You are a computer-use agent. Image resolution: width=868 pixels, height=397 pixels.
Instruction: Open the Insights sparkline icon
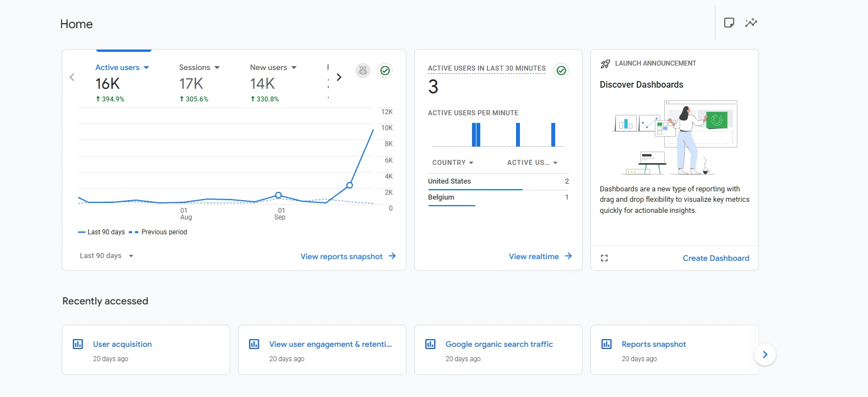tap(751, 23)
